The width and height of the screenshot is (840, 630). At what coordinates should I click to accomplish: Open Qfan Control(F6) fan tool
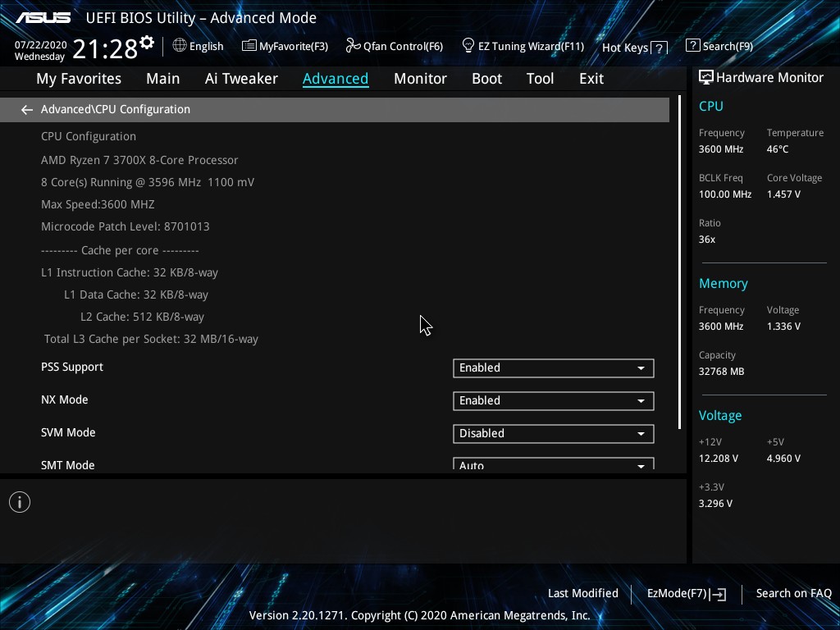pos(394,46)
